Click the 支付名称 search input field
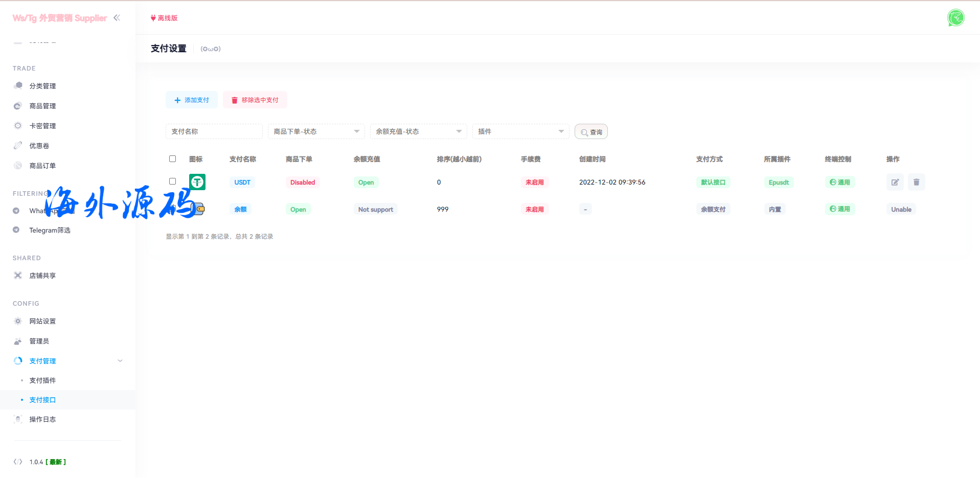Screen dimensions: 980x478 click(x=214, y=132)
